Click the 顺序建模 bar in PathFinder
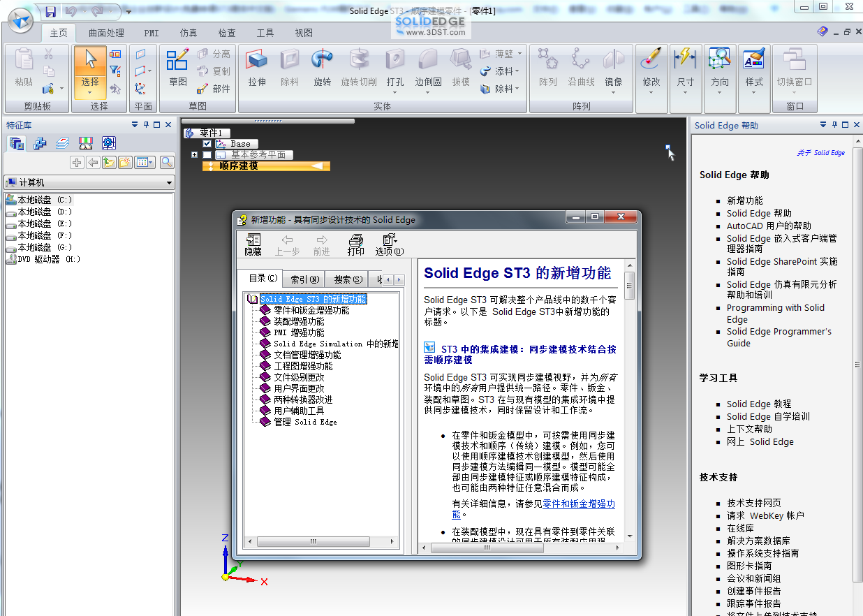The width and height of the screenshot is (863, 616). coord(266,166)
